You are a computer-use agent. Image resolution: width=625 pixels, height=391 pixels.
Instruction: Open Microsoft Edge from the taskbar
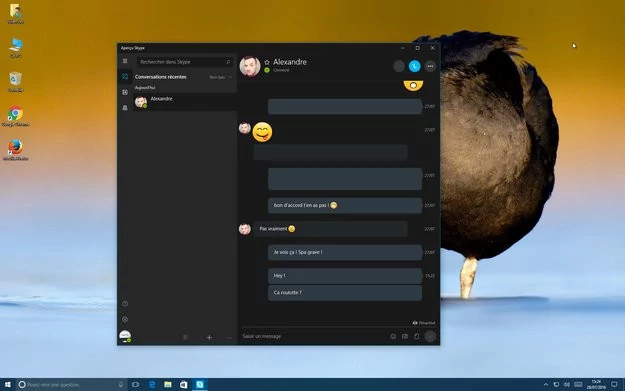point(152,385)
